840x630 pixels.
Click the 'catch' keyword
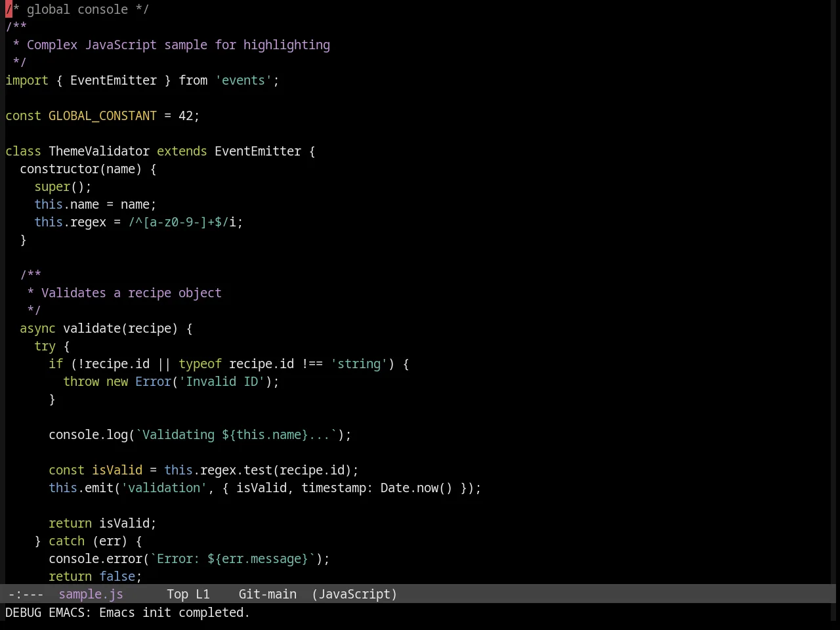pyautogui.click(x=66, y=541)
